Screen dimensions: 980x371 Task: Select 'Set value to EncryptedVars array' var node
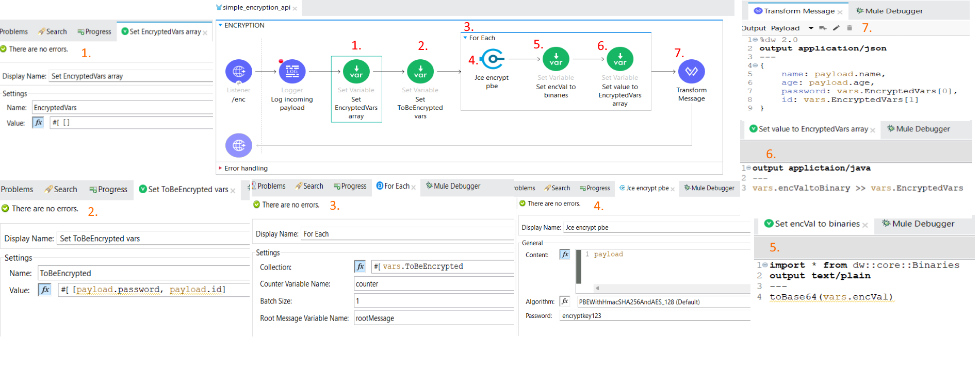[x=620, y=59]
